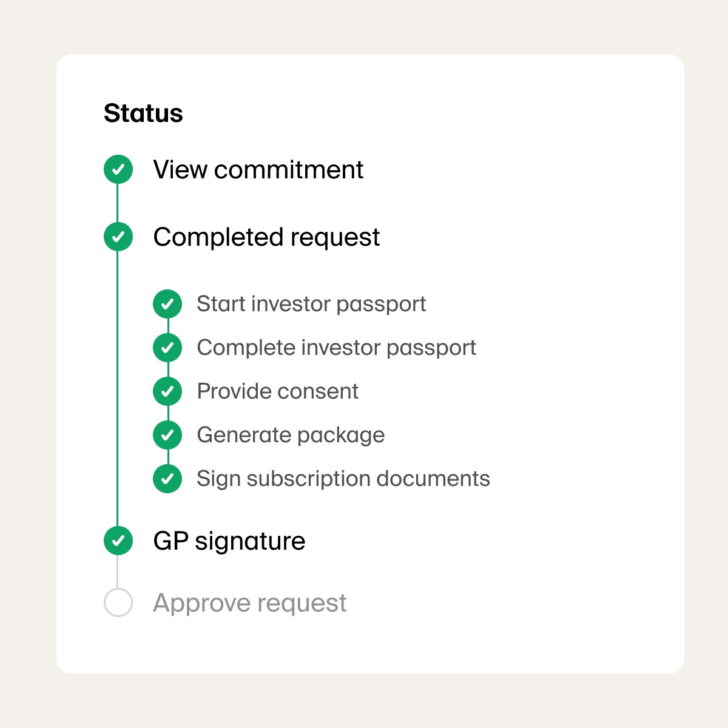Image resolution: width=728 pixels, height=728 pixels.
Task: Select Complete investor passport sub-step
Action: click(336, 348)
